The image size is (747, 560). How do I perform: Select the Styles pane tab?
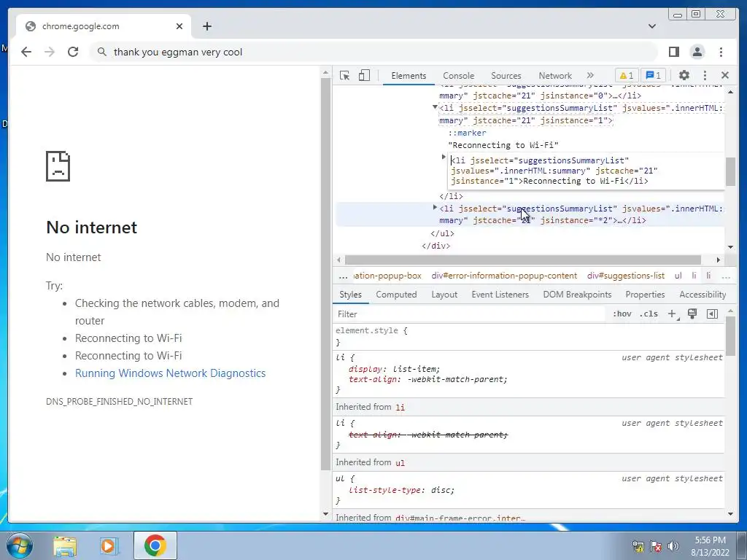(350, 295)
